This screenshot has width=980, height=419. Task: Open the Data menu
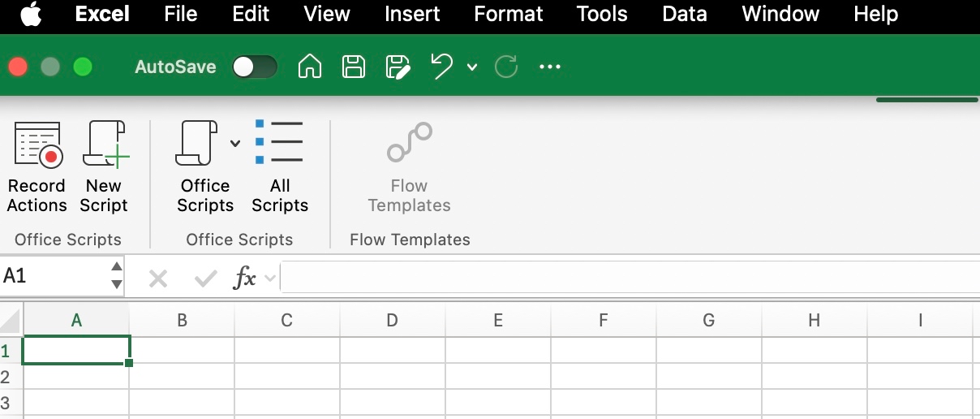click(x=685, y=14)
